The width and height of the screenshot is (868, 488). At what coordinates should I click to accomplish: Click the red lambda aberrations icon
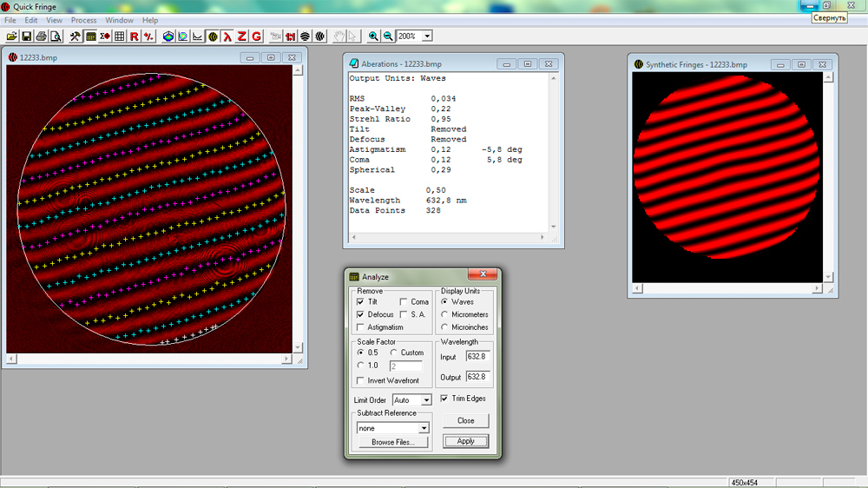tap(227, 36)
